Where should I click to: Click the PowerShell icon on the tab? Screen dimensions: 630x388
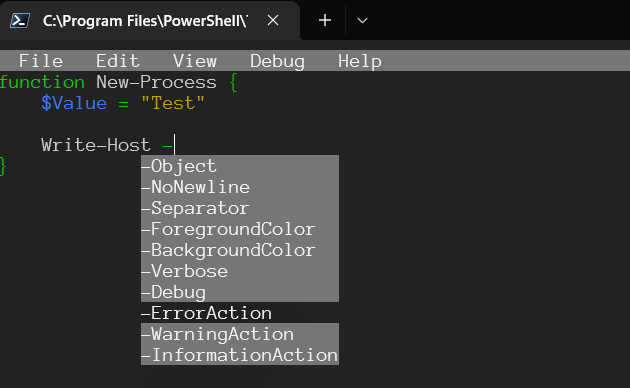pos(20,20)
